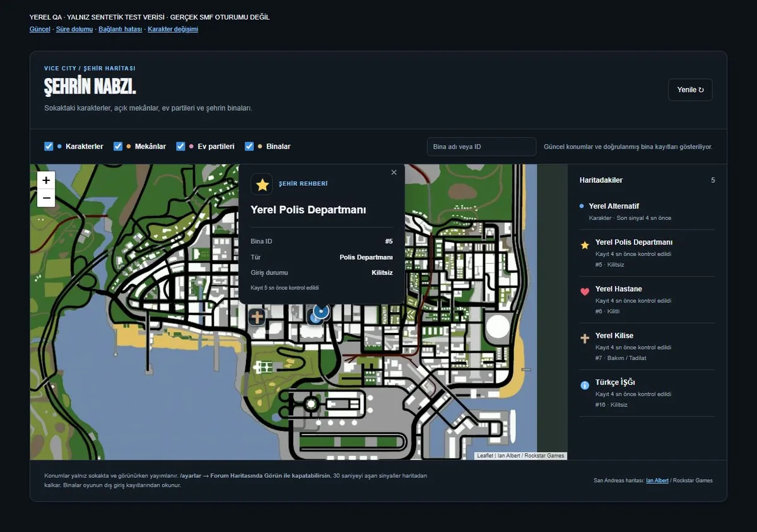Select Yerel Hastane in the sidebar list
Screen dimensions: 757x532
(x=647, y=299)
